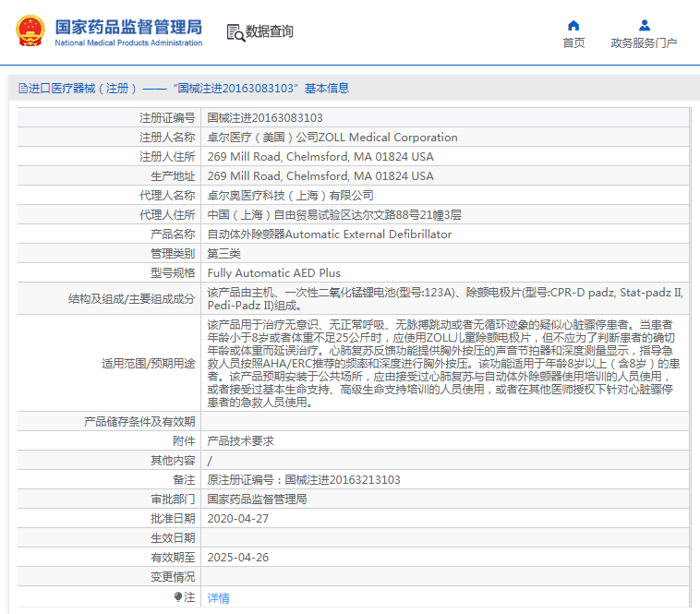The width and height of the screenshot is (700, 614).
Task: Click 卓尔医疗（美国）公司ZOLL Medical Corporation cell
Action: point(332,137)
